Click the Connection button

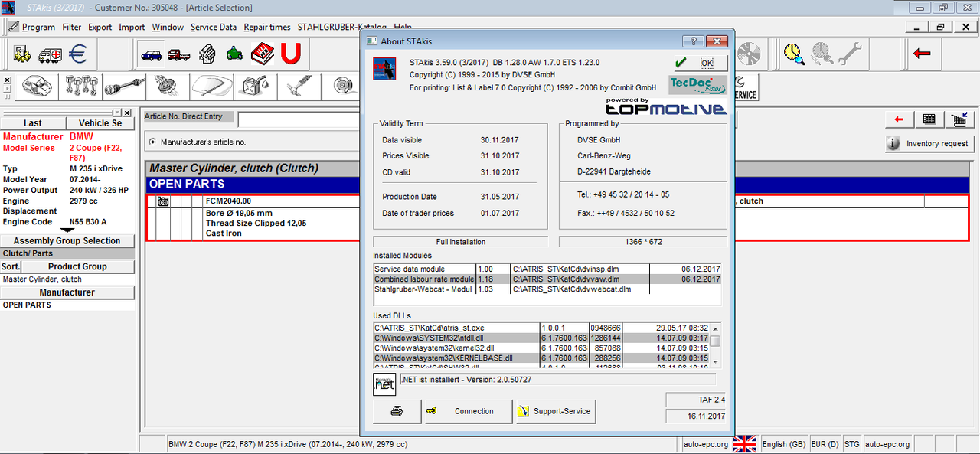click(468, 411)
